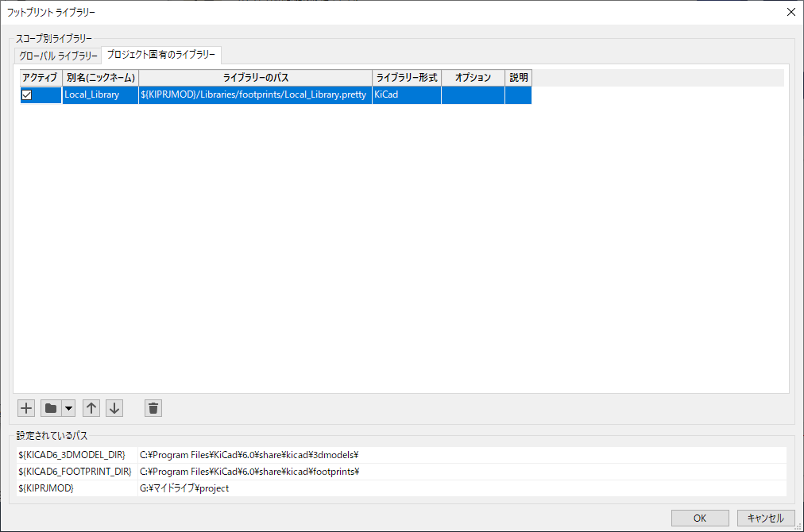
Task: Click the 別名(ニックネーム) column header
Action: [x=100, y=78]
